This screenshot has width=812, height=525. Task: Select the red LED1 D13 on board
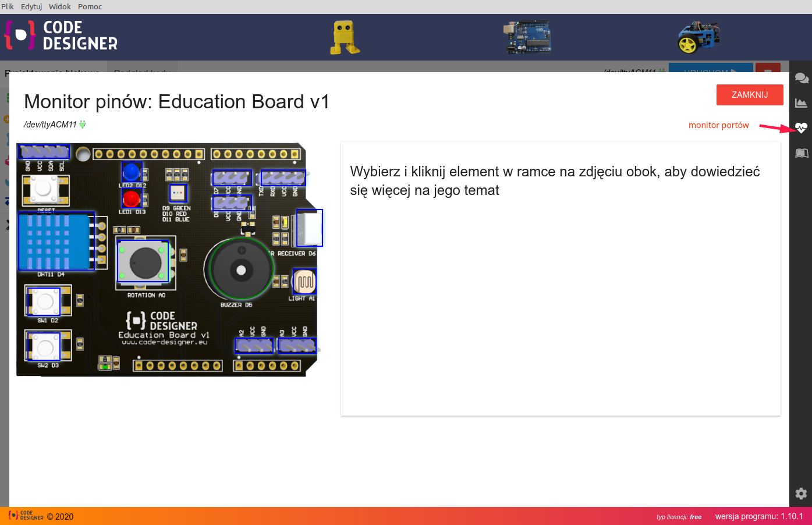[132, 198]
